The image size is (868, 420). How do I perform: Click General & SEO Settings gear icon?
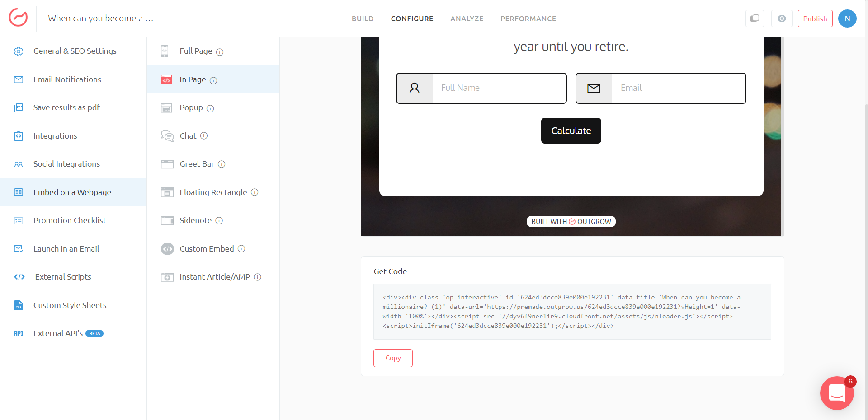[19, 51]
